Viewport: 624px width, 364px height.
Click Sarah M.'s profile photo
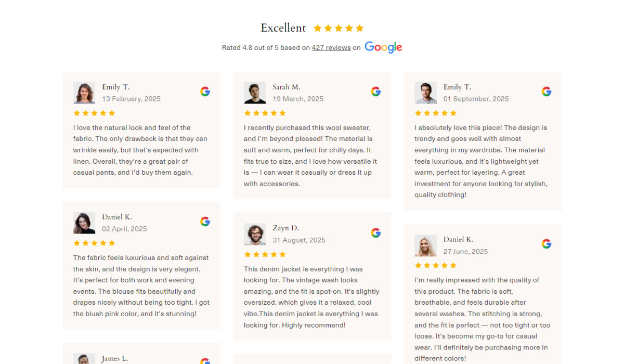pos(255,93)
